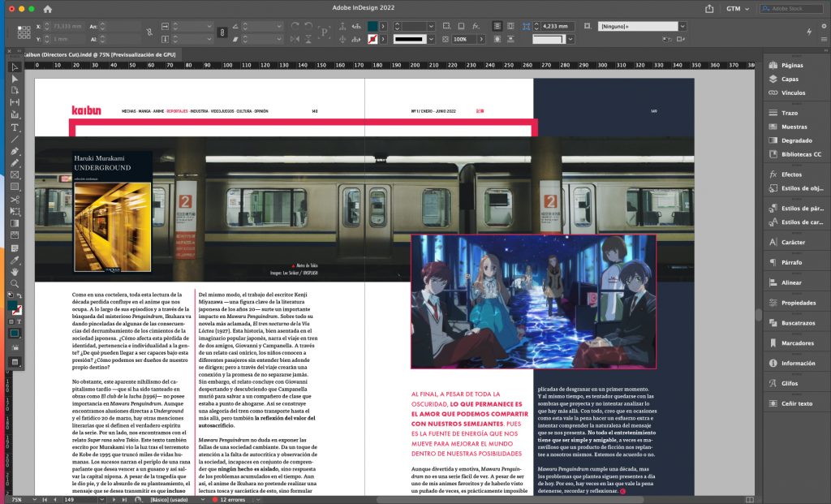Choose the Hand tool
This screenshot has height=504, width=831.
point(15,272)
